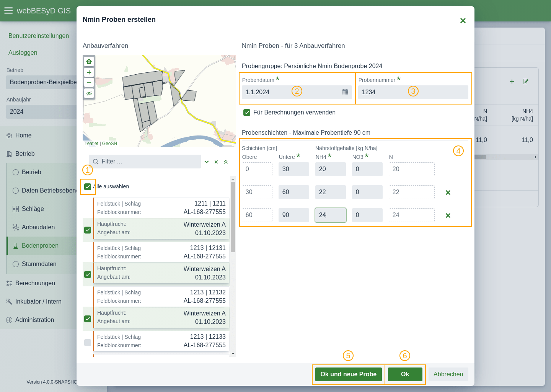
Task: Check the 1213 | 12133 Schlag checkbox
Action: pos(88,343)
